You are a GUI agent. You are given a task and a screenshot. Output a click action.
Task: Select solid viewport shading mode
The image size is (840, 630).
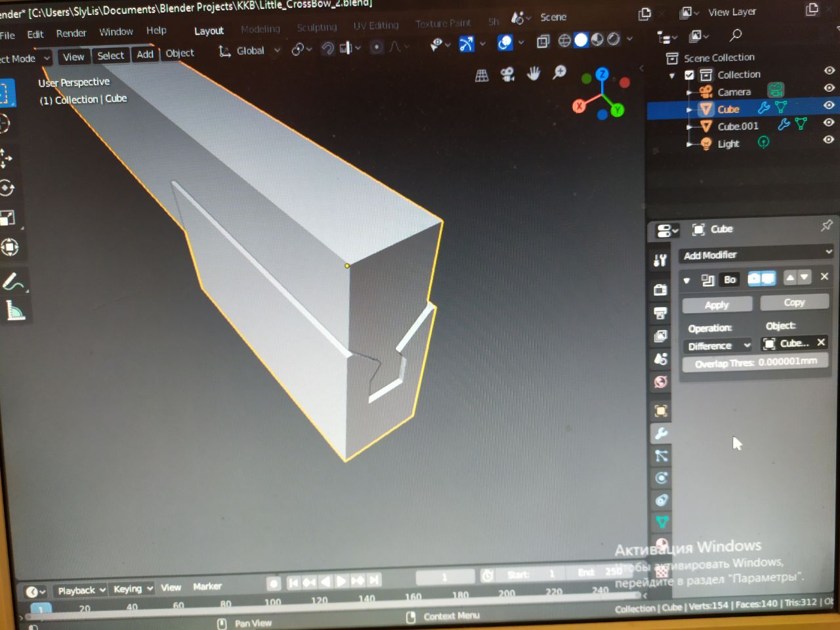tap(581, 40)
